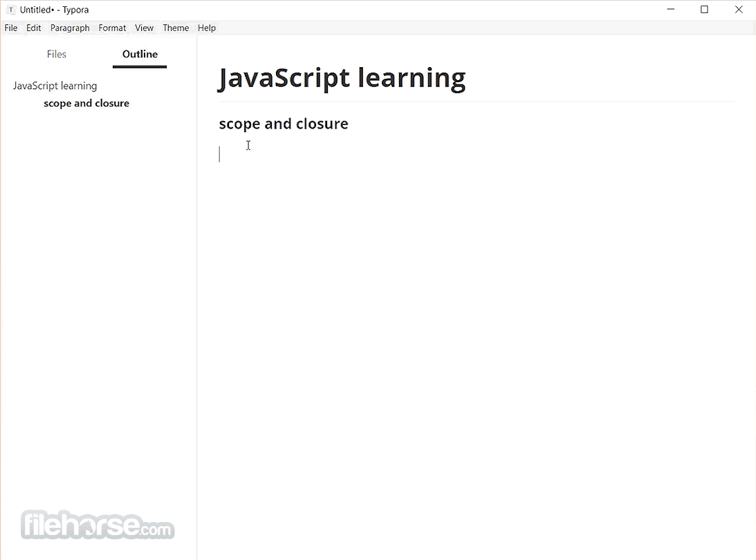This screenshot has width=756, height=560.
Task: Open the View menu
Action: pos(144,28)
